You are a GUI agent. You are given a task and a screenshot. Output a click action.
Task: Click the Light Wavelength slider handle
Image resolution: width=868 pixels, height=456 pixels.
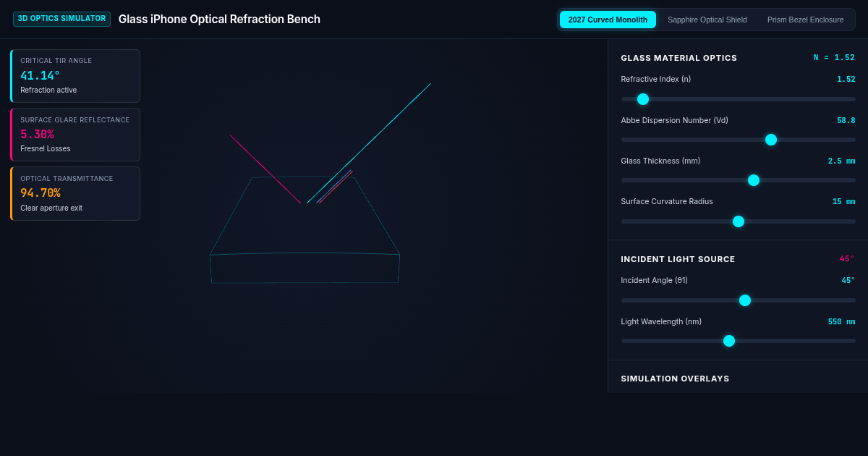tap(729, 341)
